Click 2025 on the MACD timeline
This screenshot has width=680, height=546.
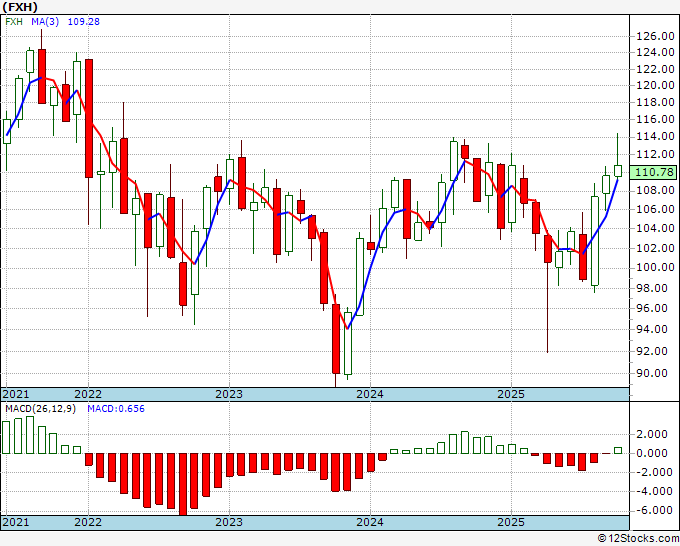pyautogui.click(x=511, y=522)
